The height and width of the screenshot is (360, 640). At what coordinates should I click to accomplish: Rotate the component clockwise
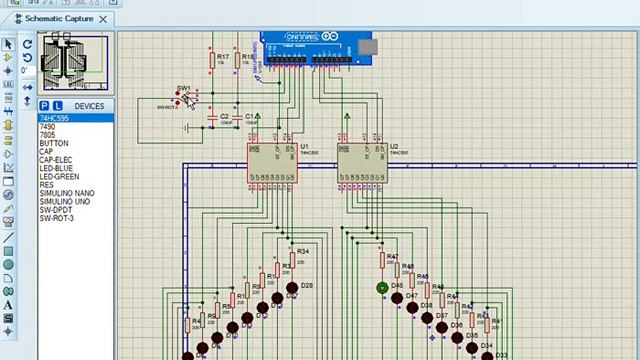[x=27, y=44]
